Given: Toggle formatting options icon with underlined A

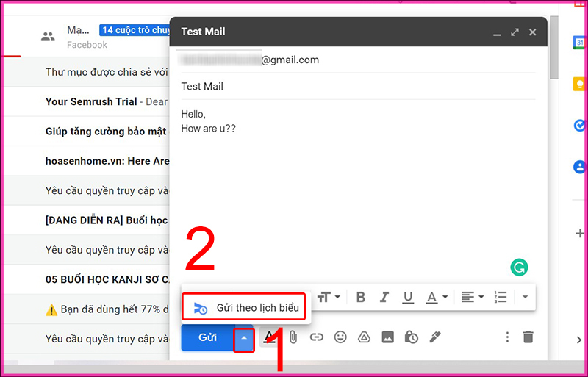Looking at the screenshot, I should coord(268,337).
